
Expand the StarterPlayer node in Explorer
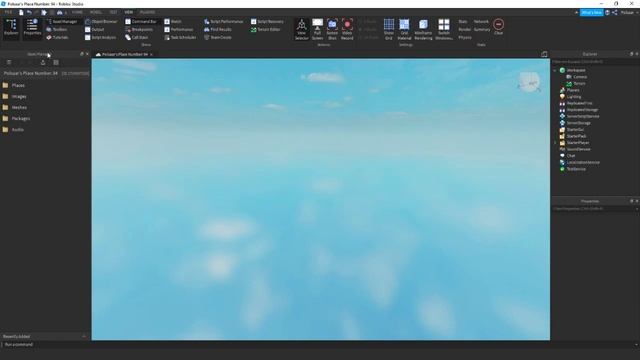pos(555,142)
